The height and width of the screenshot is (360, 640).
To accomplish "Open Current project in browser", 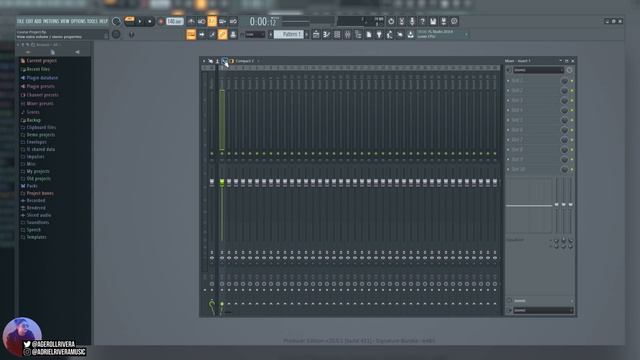I will click(x=39, y=61).
